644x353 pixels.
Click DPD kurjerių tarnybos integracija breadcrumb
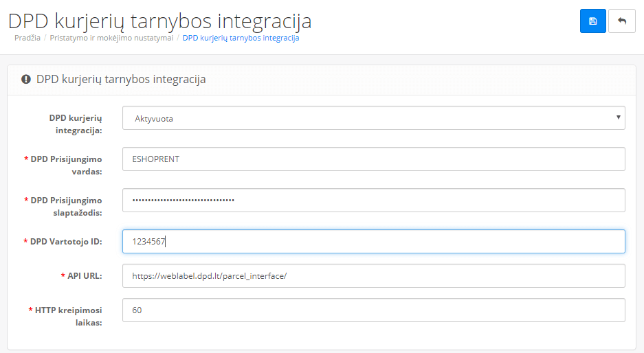click(241, 38)
